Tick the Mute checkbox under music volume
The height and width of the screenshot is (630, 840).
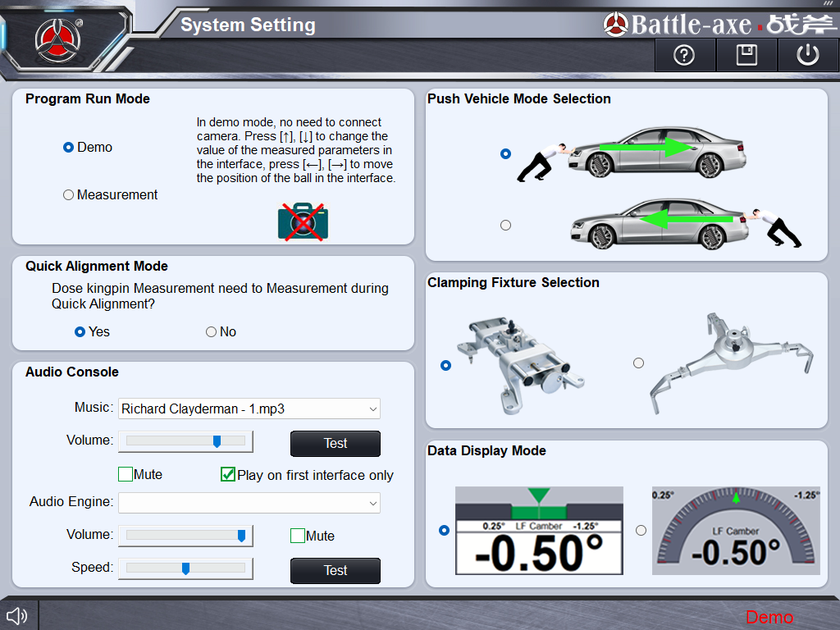[x=126, y=474]
